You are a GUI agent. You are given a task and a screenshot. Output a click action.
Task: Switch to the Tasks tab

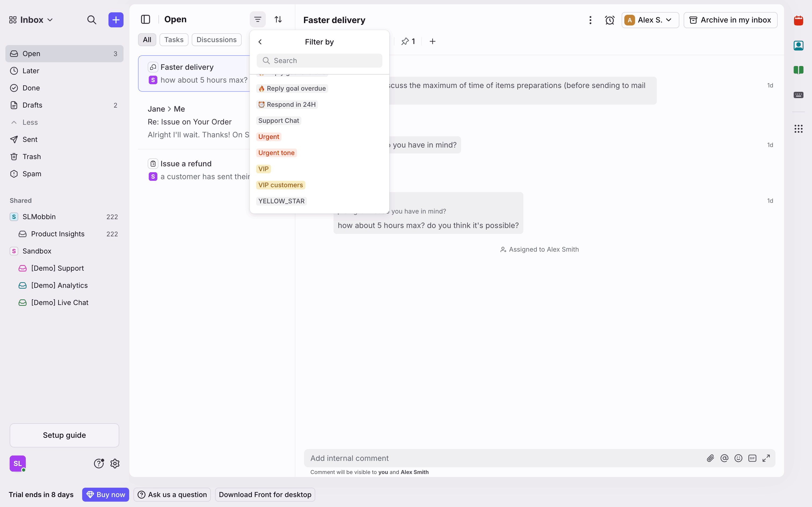(x=173, y=40)
